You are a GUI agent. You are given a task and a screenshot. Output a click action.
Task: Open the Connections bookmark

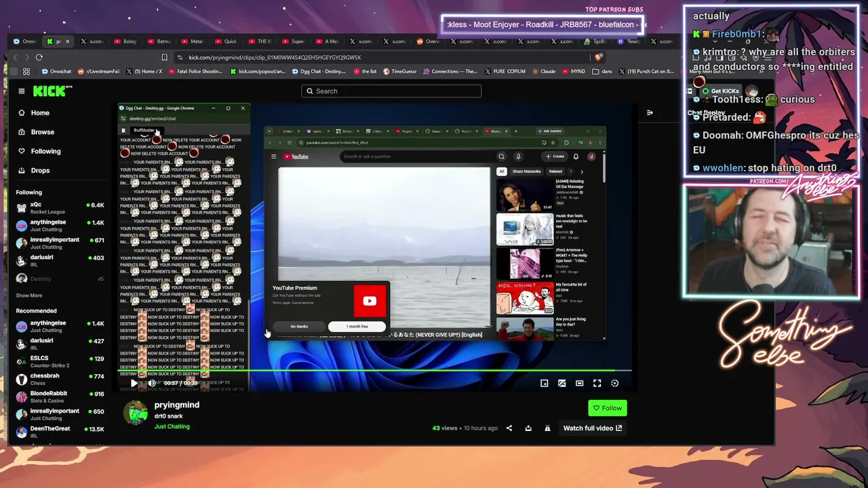(x=450, y=71)
